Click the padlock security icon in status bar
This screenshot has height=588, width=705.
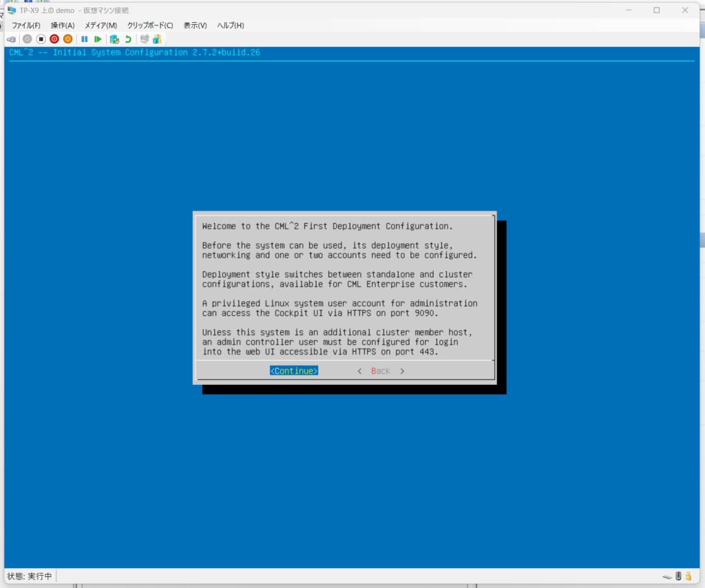688,576
